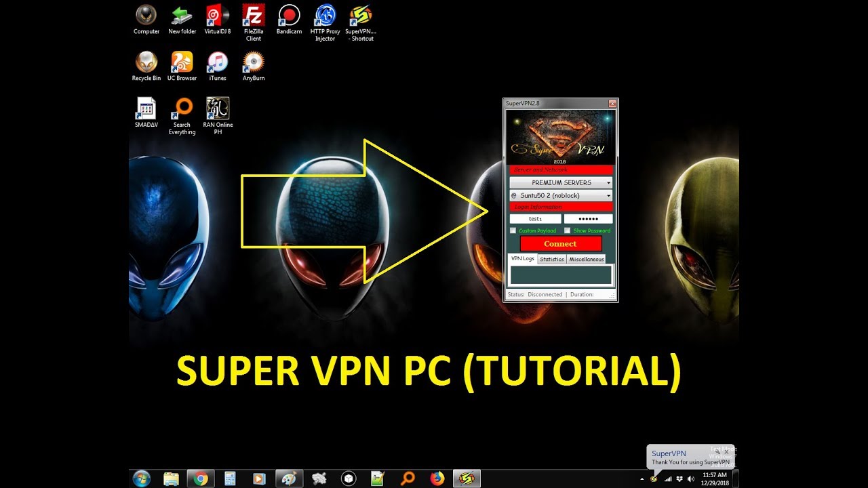The image size is (868, 488).
Task: Open the Computer desktop icon
Action: [146, 20]
